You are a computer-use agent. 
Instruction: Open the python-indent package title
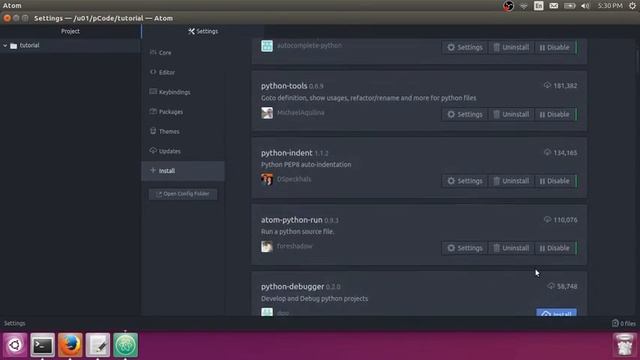click(287, 153)
